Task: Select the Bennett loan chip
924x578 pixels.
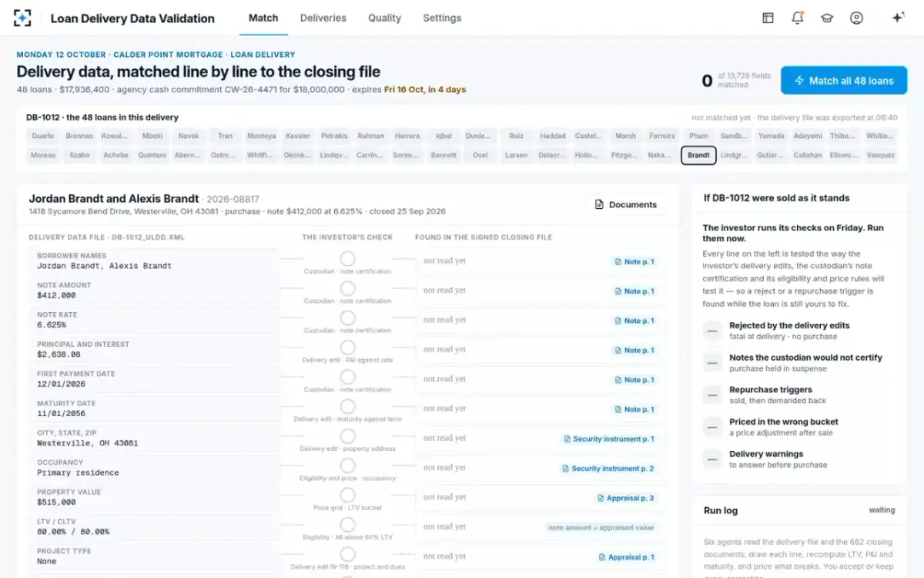Action: (444, 155)
